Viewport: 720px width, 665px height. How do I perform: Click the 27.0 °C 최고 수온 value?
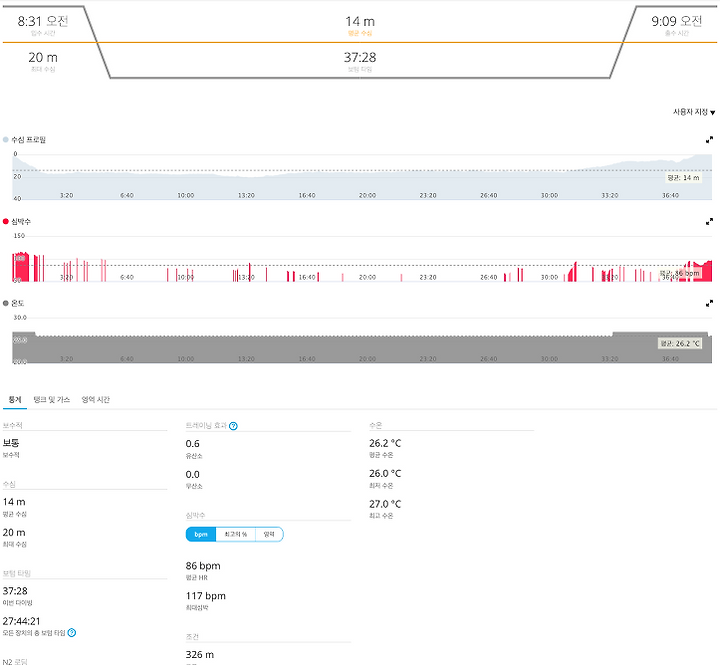(x=385, y=504)
